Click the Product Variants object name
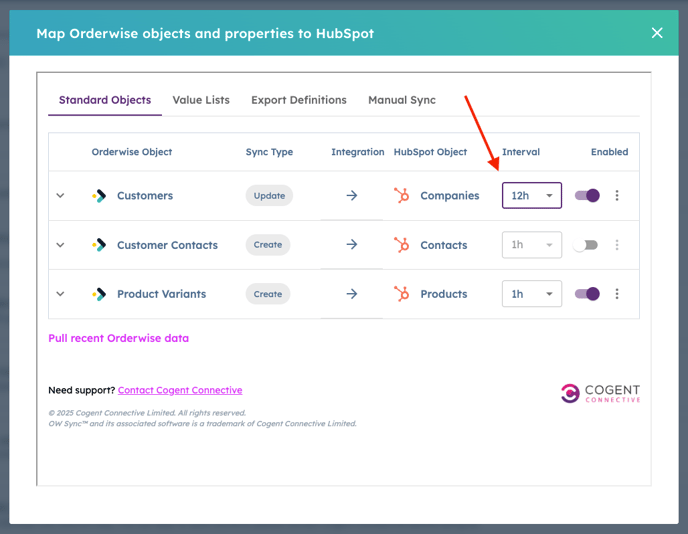Viewport: 688px width, 534px height. tap(161, 294)
